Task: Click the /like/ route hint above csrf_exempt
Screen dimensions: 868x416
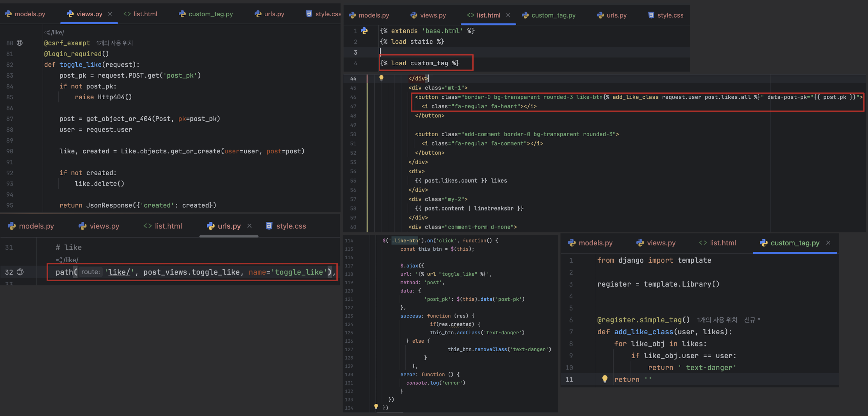Action: coord(54,32)
